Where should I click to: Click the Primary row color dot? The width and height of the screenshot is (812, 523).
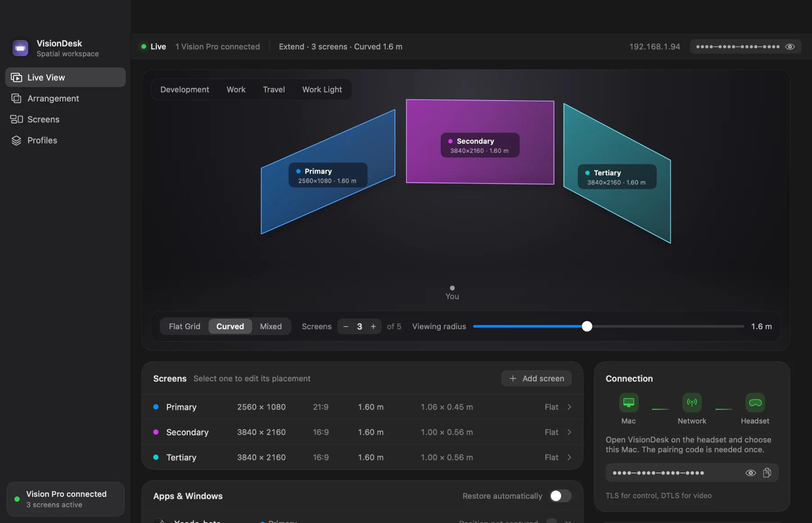tap(156, 407)
